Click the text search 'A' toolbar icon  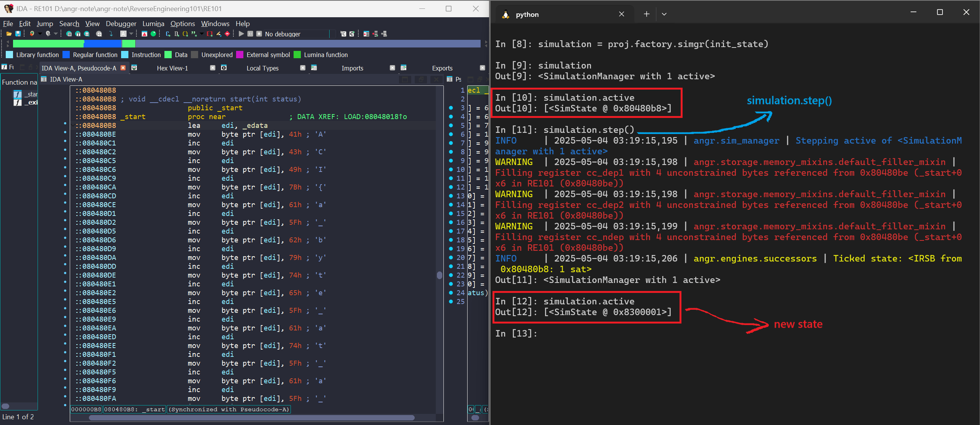click(123, 34)
